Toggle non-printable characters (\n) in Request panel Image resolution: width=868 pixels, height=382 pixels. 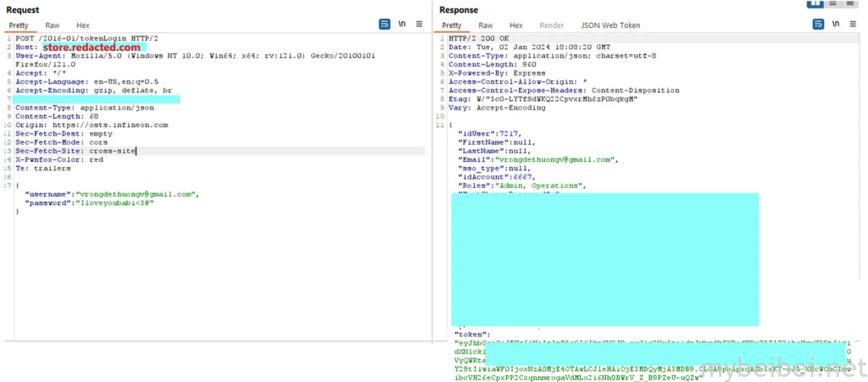[x=402, y=25]
